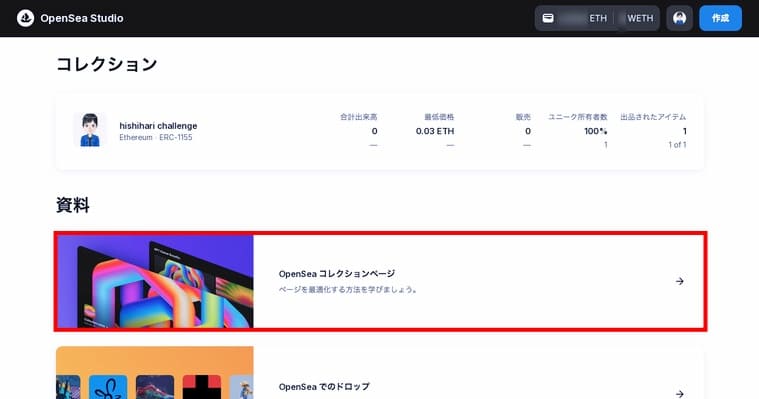Open the OpenSea でのドロップ resource title

point(324,387)
